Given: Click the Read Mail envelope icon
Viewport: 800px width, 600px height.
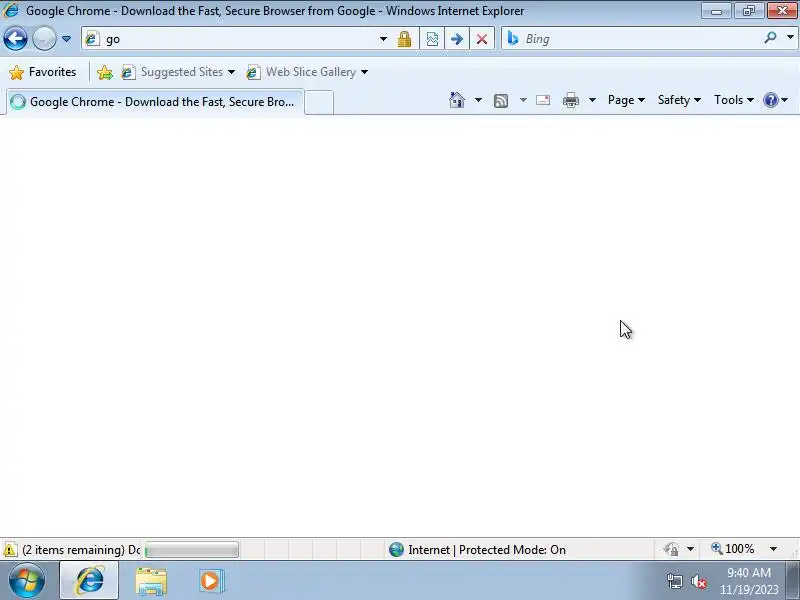Looking at the screenshot, I should 543,100.
